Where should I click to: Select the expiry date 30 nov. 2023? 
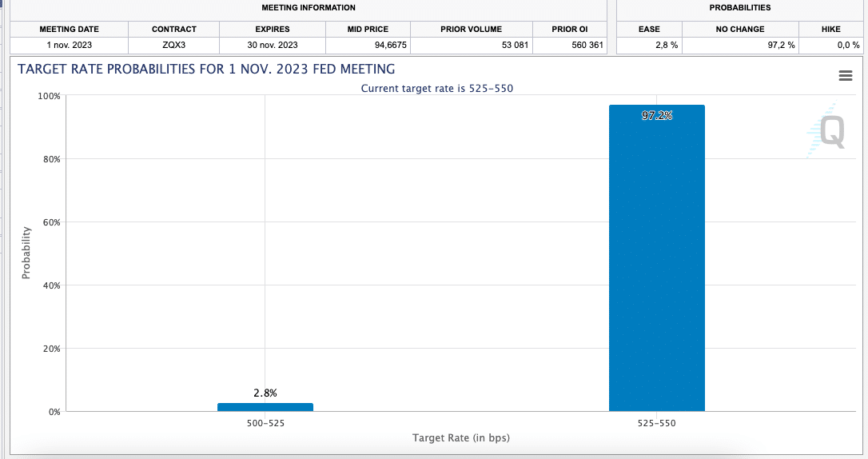(x=273, y=45)
